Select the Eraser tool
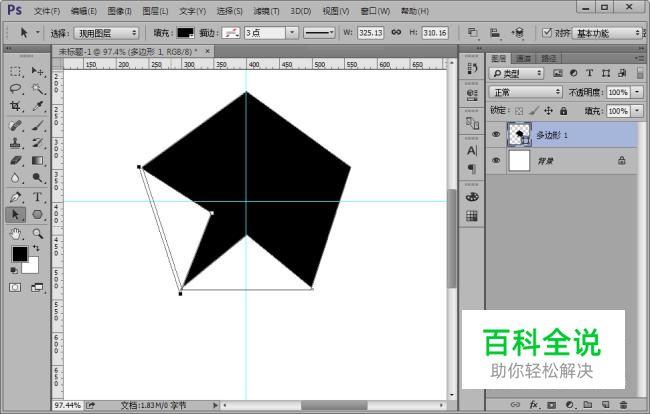 [x=16, y=160]
